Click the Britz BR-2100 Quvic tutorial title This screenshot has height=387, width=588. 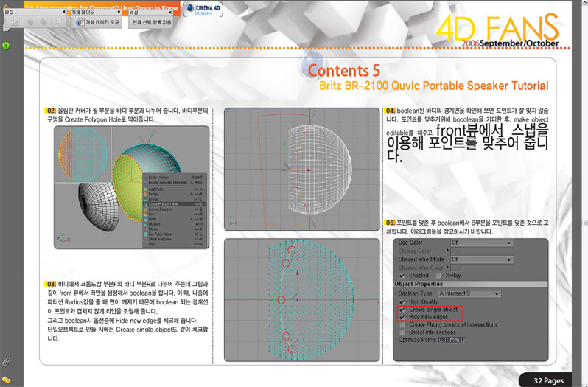pos(434,86)
